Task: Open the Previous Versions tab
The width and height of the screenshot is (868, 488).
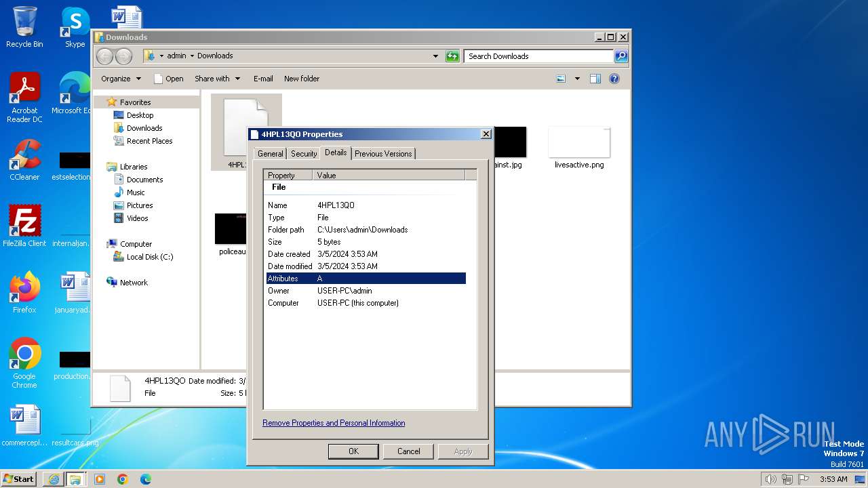Action: tap(383, 154)
